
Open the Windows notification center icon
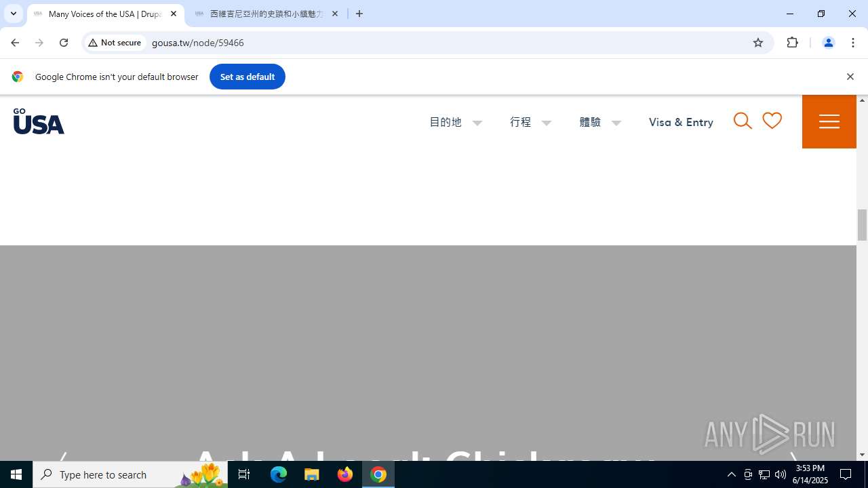pyautogui.click(x=846, y=474)
